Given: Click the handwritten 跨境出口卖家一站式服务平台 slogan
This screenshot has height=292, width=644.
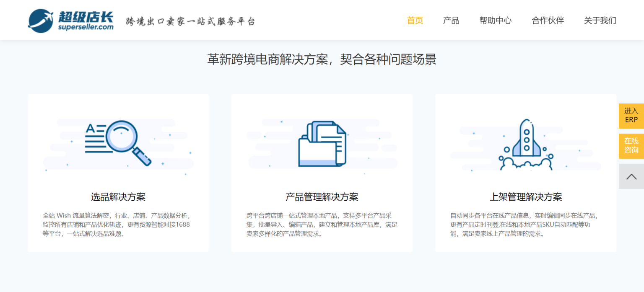Looking at the screenshot, I should [190, 21].
